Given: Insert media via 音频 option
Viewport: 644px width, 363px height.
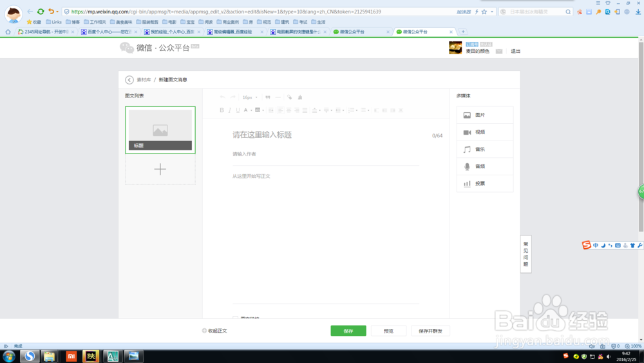Looking at the screenshot, I should [485, 166].
